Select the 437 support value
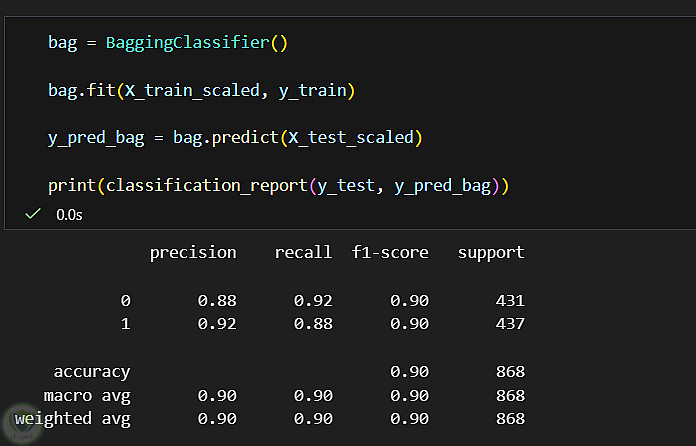 [510, 324]
